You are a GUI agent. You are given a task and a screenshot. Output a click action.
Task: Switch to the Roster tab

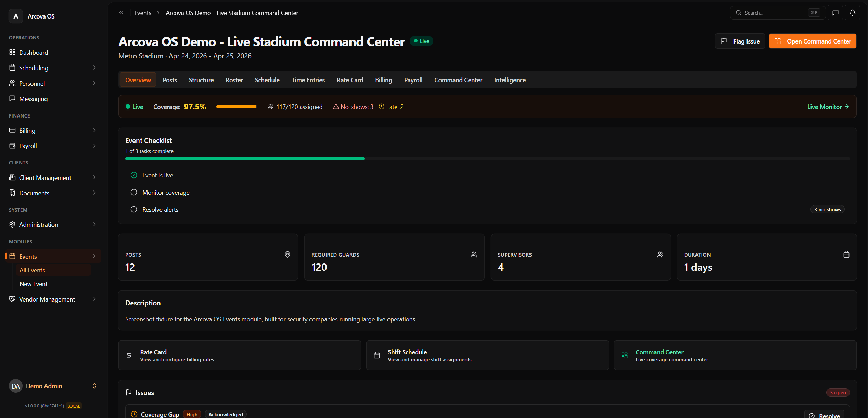pos(234,80)
